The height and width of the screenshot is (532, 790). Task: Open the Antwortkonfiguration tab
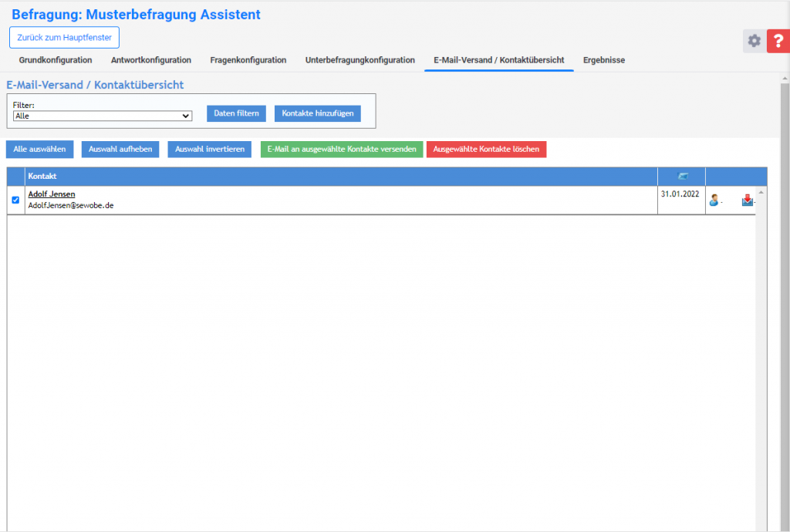tap(151, 60)
